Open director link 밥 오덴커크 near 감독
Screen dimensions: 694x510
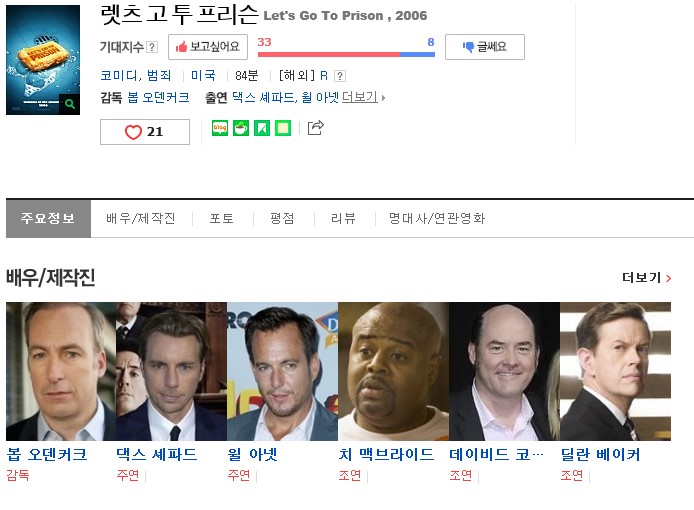(x=158, y=97)
